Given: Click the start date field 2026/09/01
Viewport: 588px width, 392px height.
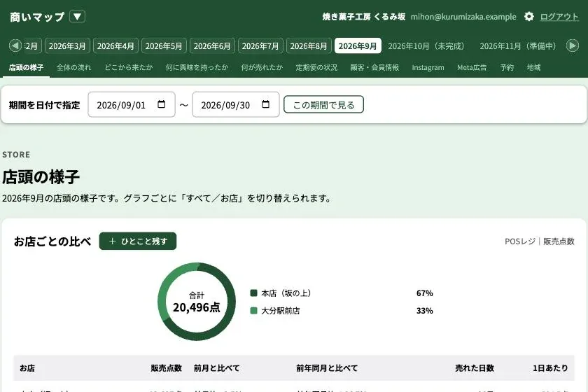Looking at the screenshot, I should coord(132,105).
